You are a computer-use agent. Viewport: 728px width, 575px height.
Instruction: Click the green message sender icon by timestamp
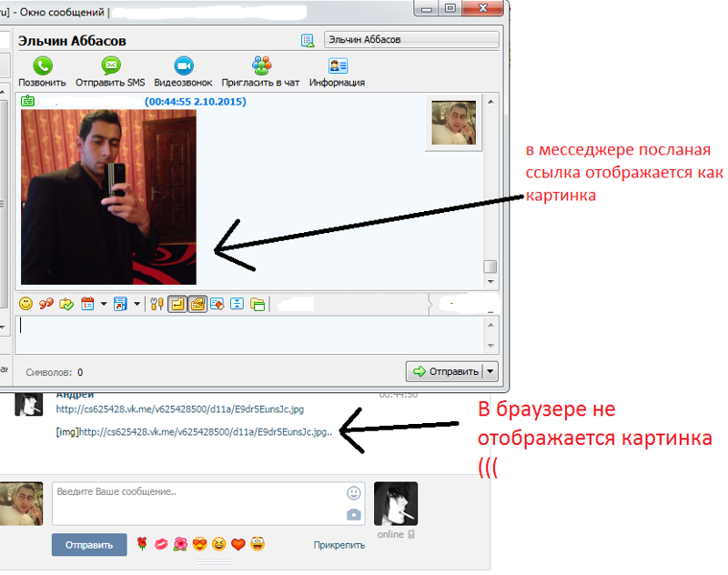click(x=28, y=100)
